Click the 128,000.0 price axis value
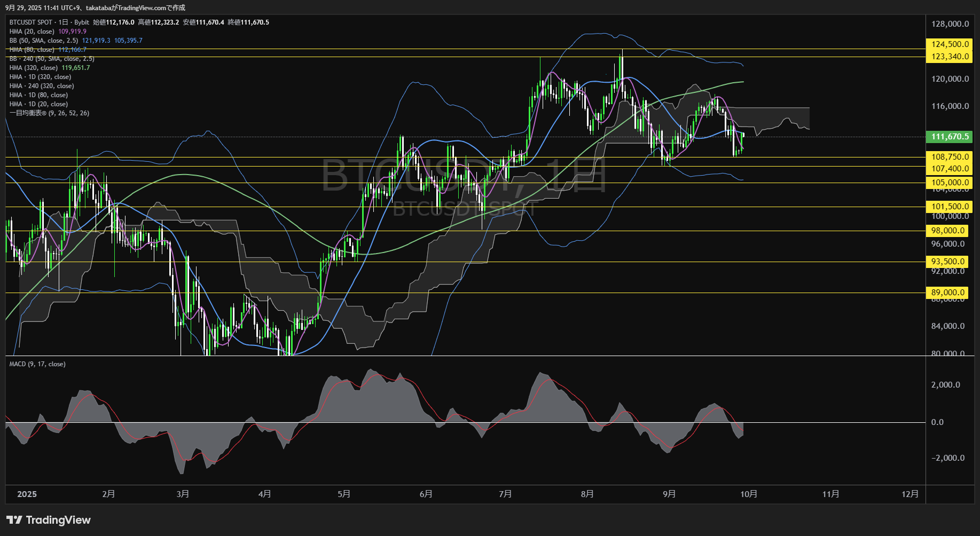Screen dimensions: 980x536 click(x=950, y=24)
